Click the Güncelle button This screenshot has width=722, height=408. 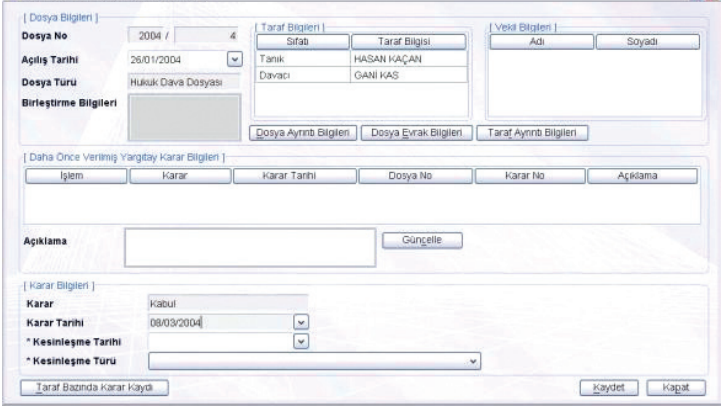(421, 240)
